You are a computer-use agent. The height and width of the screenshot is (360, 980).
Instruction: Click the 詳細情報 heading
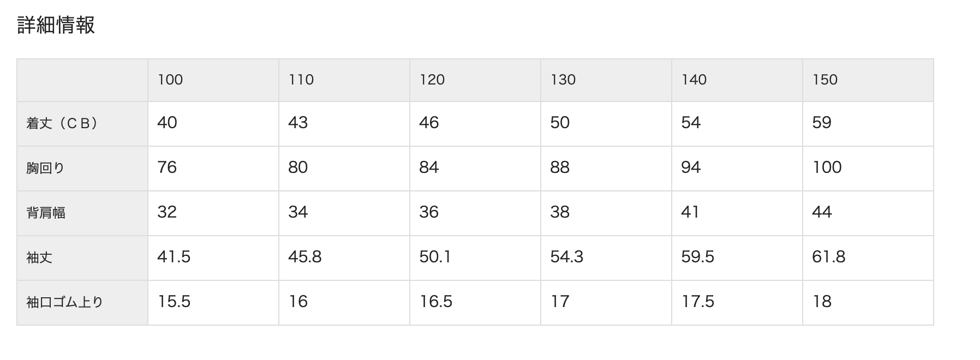(x=56, y=25)
